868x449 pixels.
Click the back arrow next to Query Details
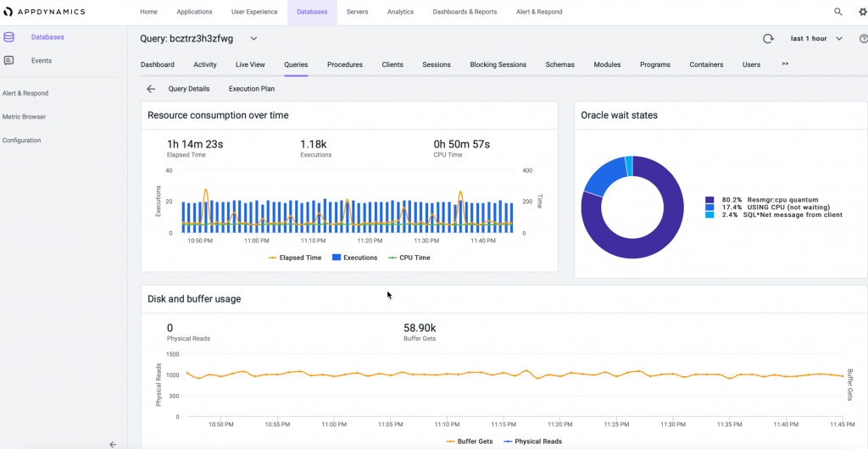pos(151,89)
